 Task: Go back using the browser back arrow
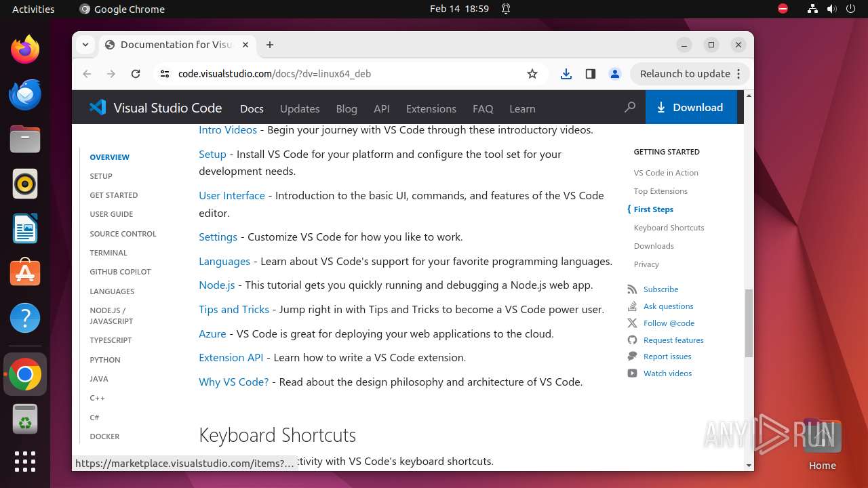pyautogui.click(x=87, y=74)
